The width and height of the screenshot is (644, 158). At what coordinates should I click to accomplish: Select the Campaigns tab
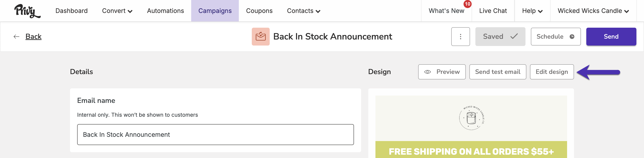point(215,11)
